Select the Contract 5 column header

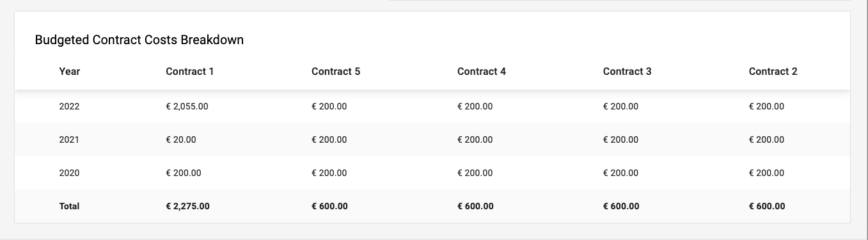(336, 72)
